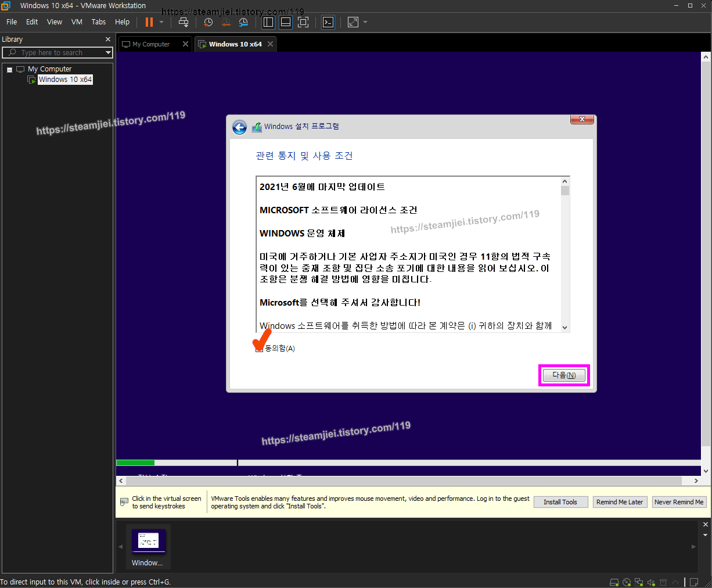Open the library search dropdown arrow
This screenshot has width=712, height=588.
coord(108,53)
